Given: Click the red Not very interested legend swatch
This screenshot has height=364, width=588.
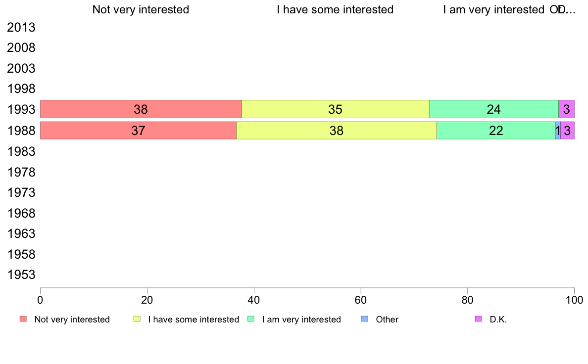Looking at the screenshot, I should [23, 319].
